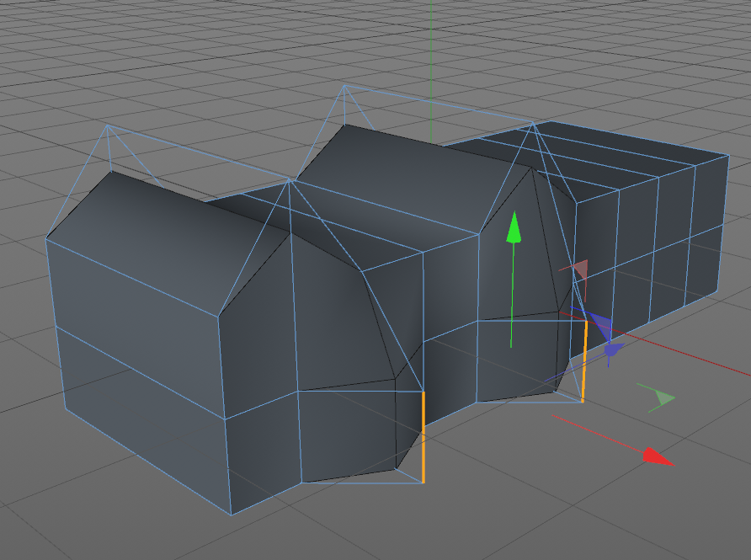The width and height of the screenshot is (751, 560).
Task: Select the green triangular plane handle
Action: click(663, 397)
